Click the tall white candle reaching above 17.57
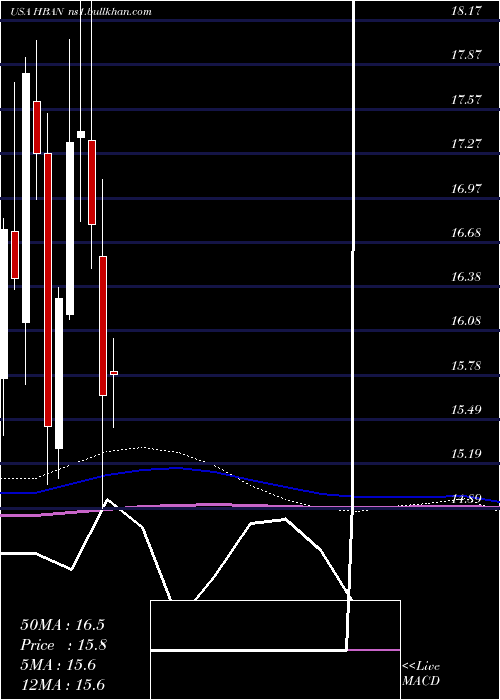500x700 pixels. tap(26, 198)
